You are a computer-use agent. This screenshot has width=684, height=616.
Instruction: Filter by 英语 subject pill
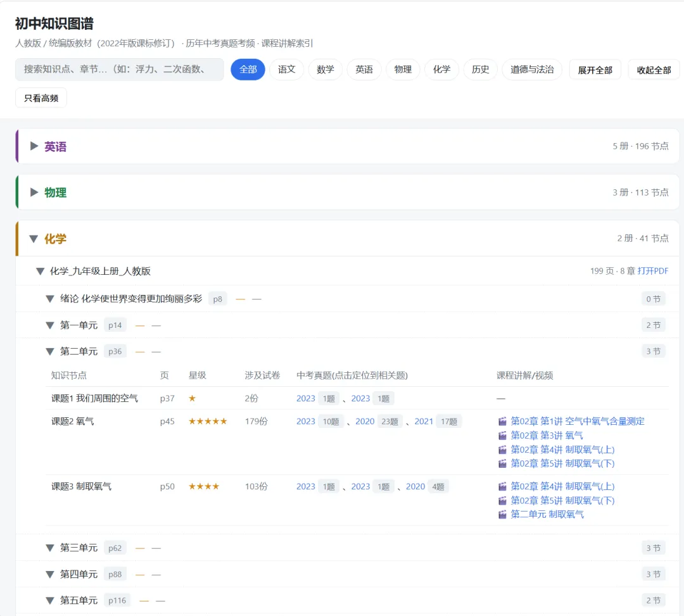pos(364,69)
